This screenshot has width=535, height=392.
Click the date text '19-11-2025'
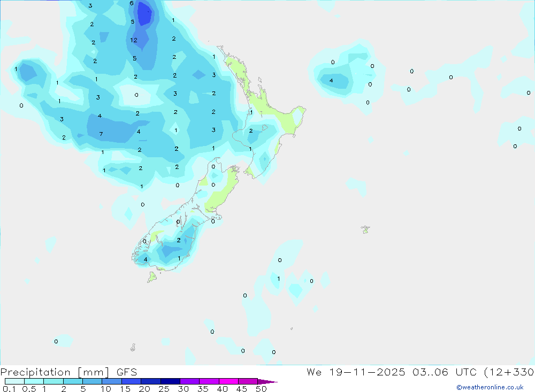coord(367,372)
